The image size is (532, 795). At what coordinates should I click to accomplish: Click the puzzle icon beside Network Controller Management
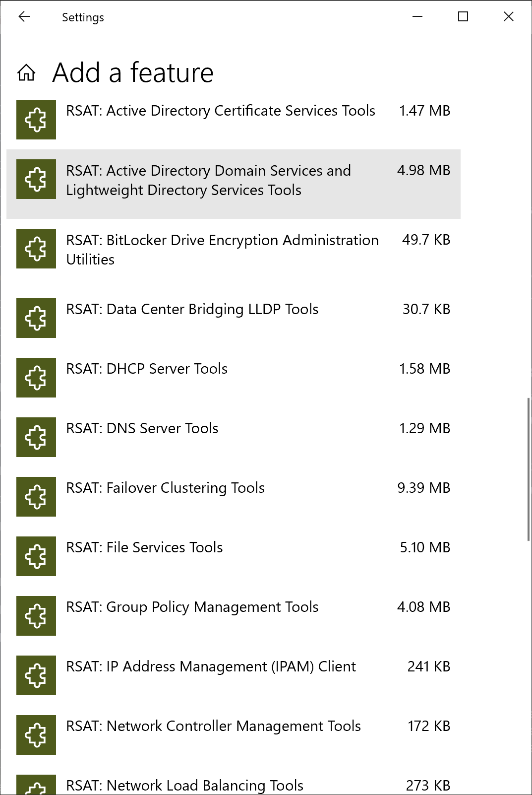(36, 735)
